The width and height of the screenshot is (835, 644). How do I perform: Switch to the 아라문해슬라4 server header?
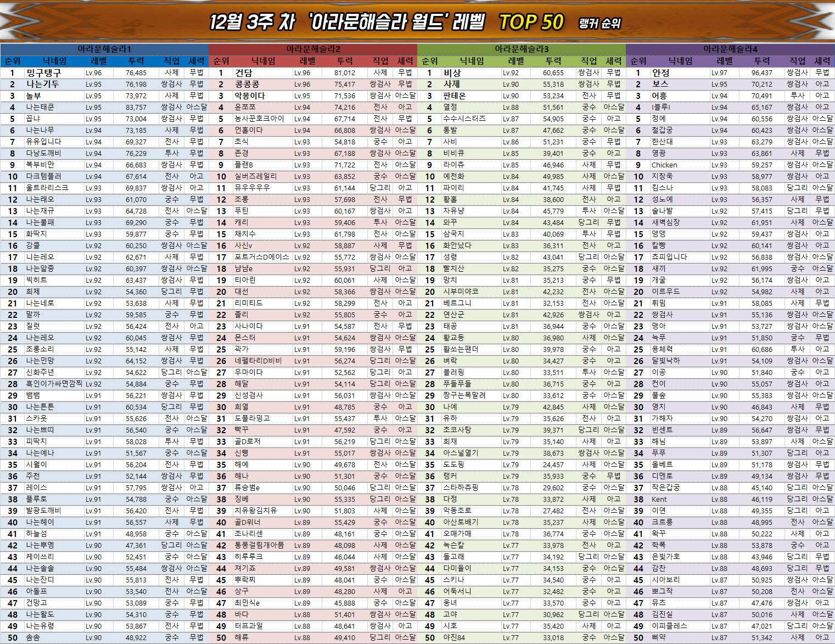tap(730, 49)
